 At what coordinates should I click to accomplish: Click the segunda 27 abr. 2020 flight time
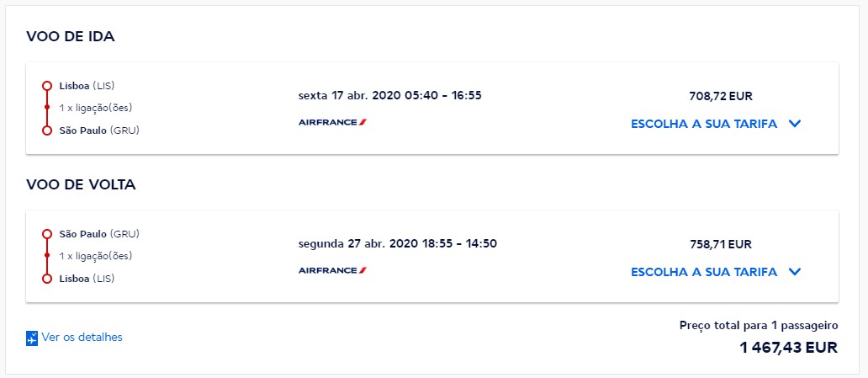coord(397,243)
